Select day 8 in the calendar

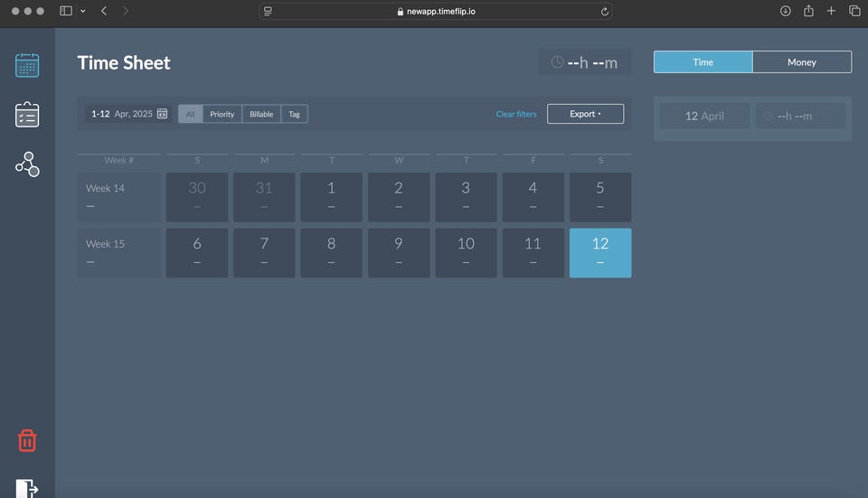[x=331, y=253]
